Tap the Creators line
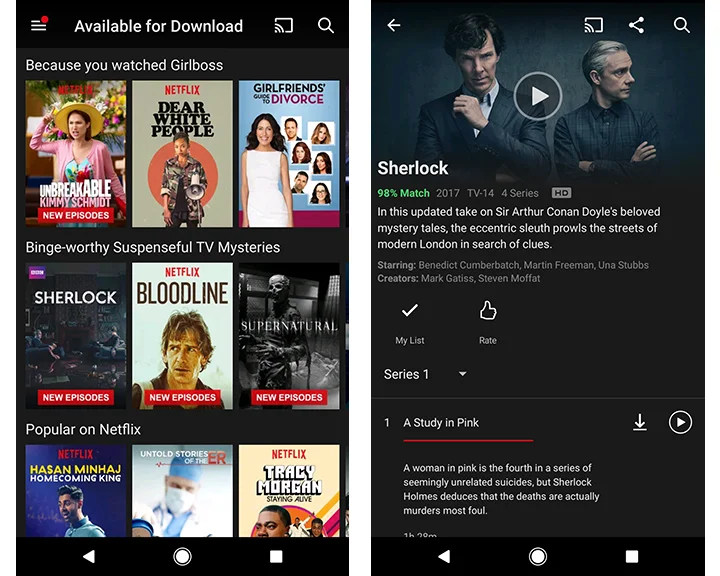Image resolution: width=720 pixels, height=576 pixels. (458, 278)
